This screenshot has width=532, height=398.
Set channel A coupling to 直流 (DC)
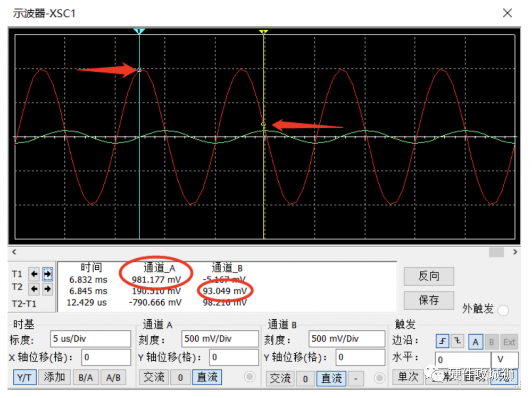point(207,377)
